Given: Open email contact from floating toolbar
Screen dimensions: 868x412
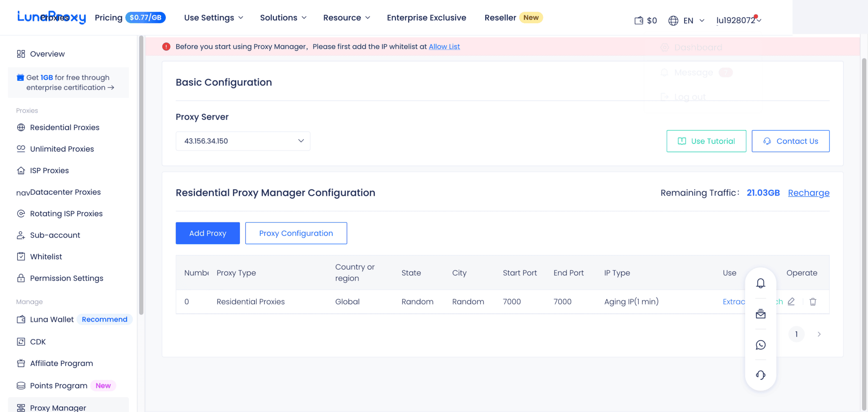Looking at the screenshot, I should pos(760,314).
